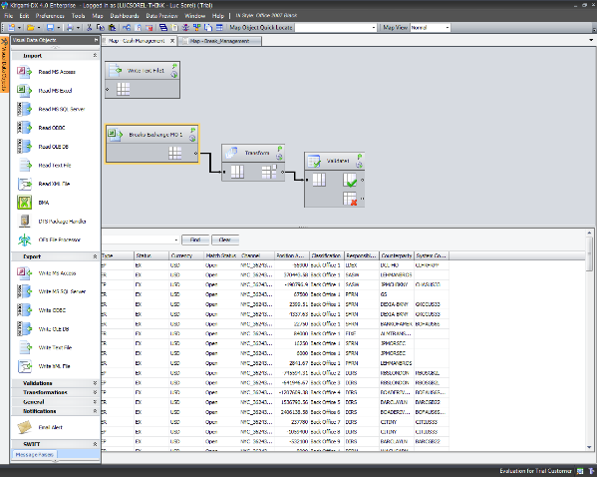Open the Map Object Quick Locate dropdown
Viewport: 597px width, 477px height.
(374, 27)
